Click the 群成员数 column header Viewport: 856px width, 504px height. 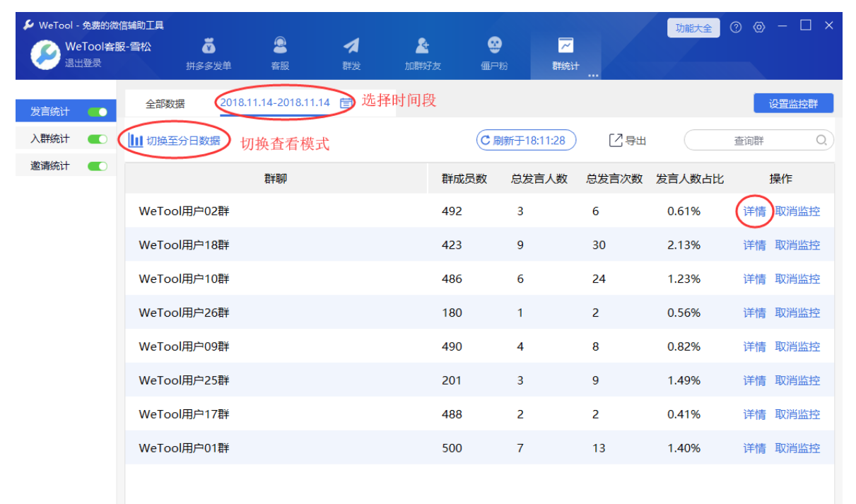pyautogui.click(x=464, y=179)
